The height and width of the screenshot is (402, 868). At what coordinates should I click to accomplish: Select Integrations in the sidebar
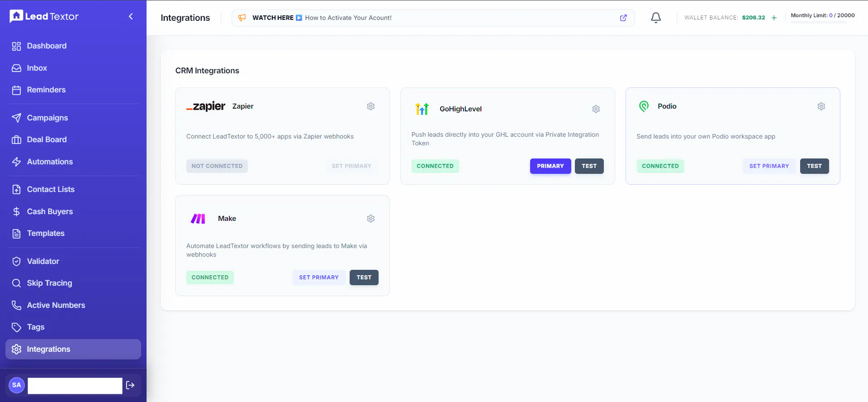click(x=73, y=349)
